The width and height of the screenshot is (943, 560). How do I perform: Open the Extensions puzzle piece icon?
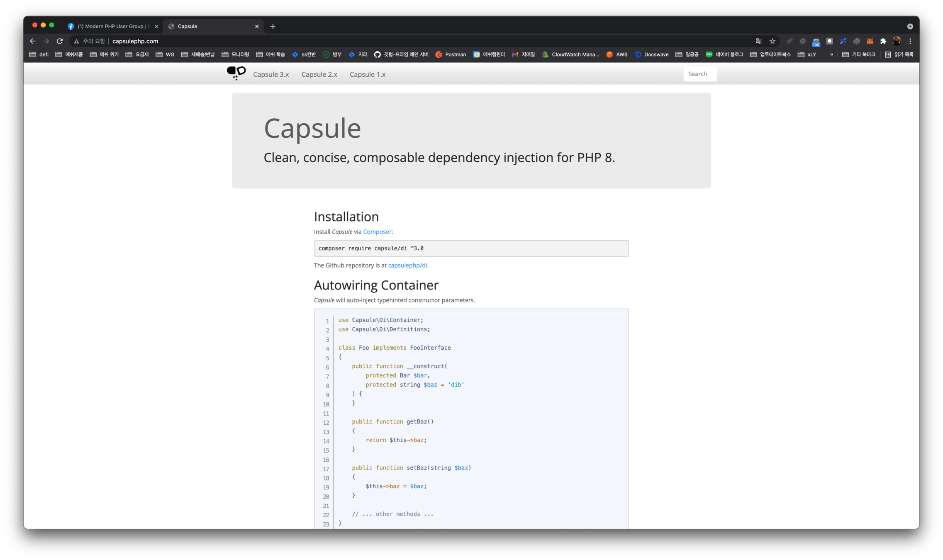883,41
